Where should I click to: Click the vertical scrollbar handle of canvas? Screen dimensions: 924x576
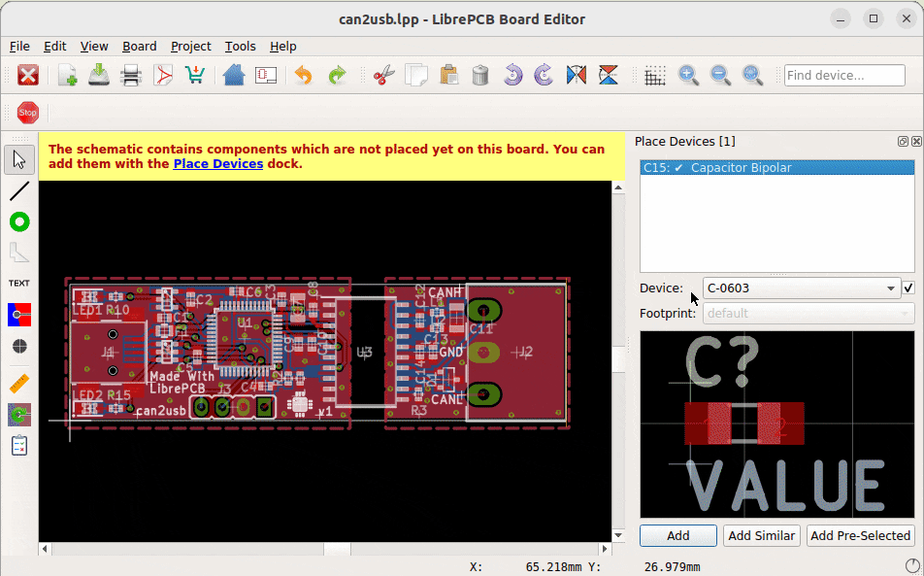click(618, 359)
